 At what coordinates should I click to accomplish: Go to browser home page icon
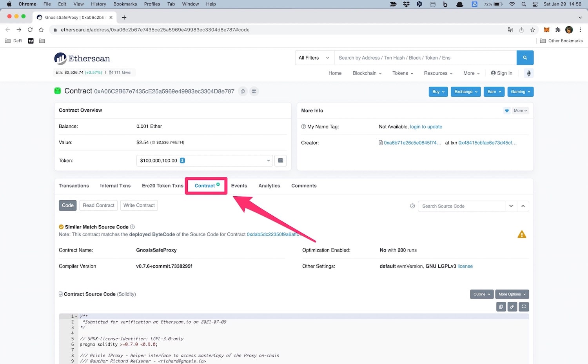[41, 30]
